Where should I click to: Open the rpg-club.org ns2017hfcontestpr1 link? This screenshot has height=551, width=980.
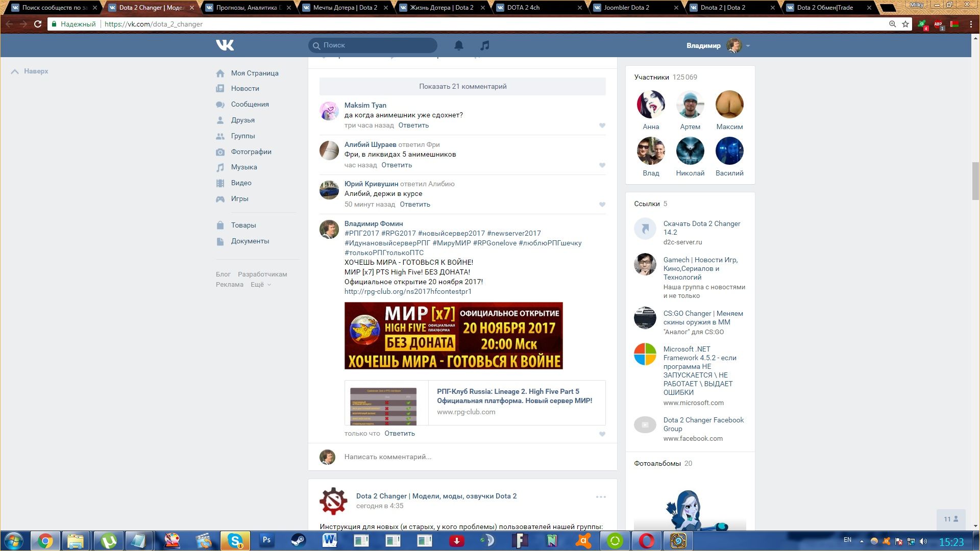tap(408, 292)
